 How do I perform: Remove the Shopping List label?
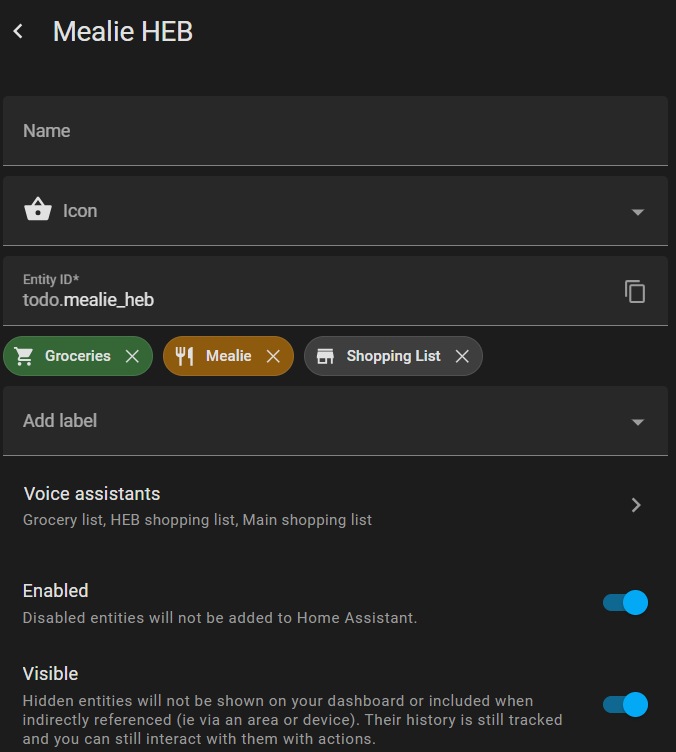pos(462,356)
